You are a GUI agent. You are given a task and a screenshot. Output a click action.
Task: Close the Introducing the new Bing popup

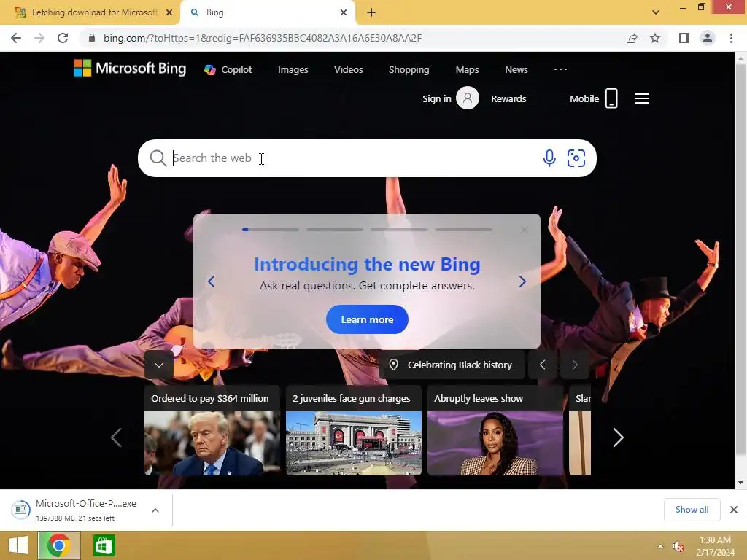click(x=524, y=230)
